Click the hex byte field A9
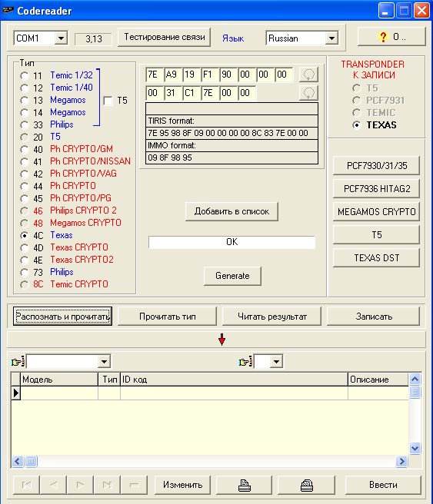Viewport: 433px width, 504px height. tap(173, 75)
